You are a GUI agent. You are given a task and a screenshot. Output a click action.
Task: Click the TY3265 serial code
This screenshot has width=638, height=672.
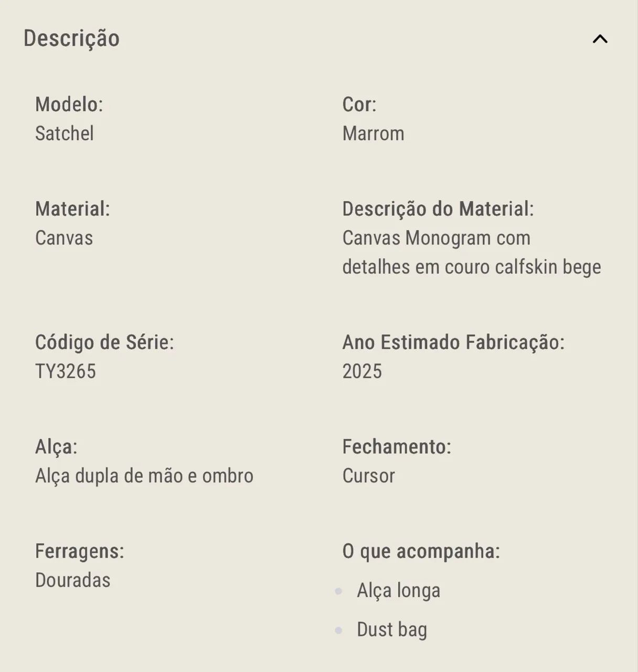tap(66, 371)
